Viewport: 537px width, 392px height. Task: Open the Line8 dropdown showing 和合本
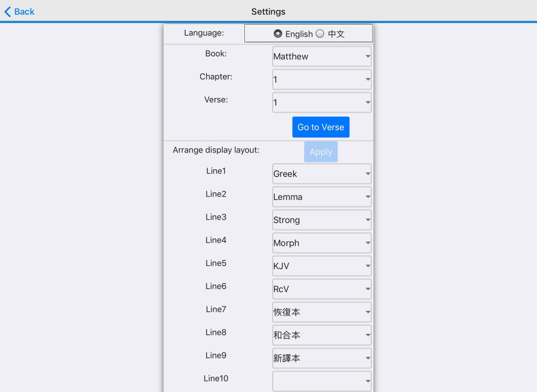(x=321, y=335)
